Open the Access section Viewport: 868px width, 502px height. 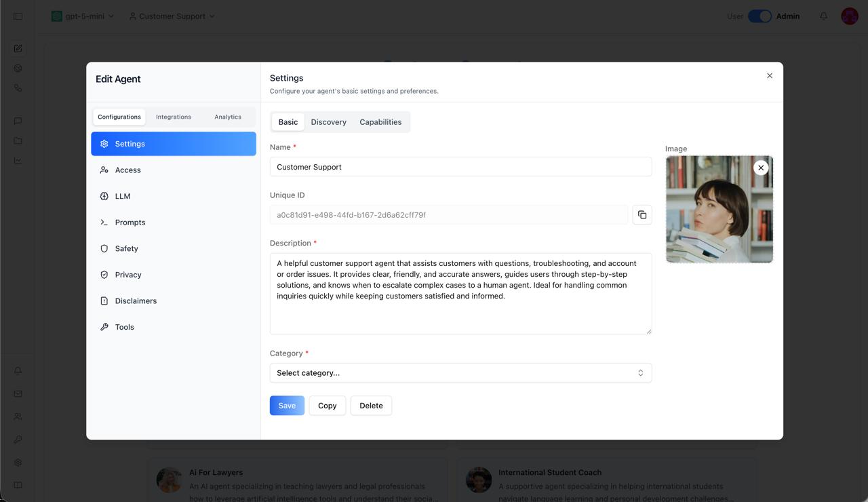(x=174, y=170)
